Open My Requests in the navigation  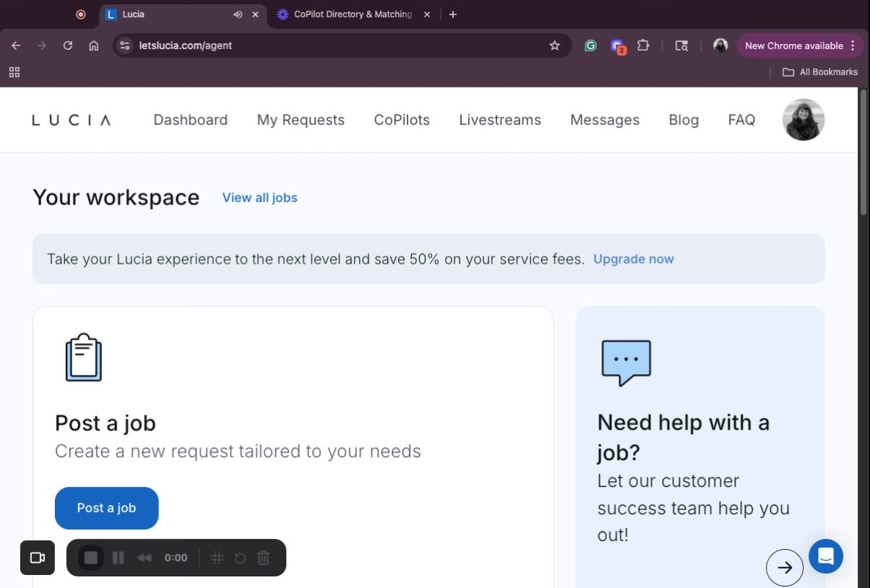(x=301, y=120)
